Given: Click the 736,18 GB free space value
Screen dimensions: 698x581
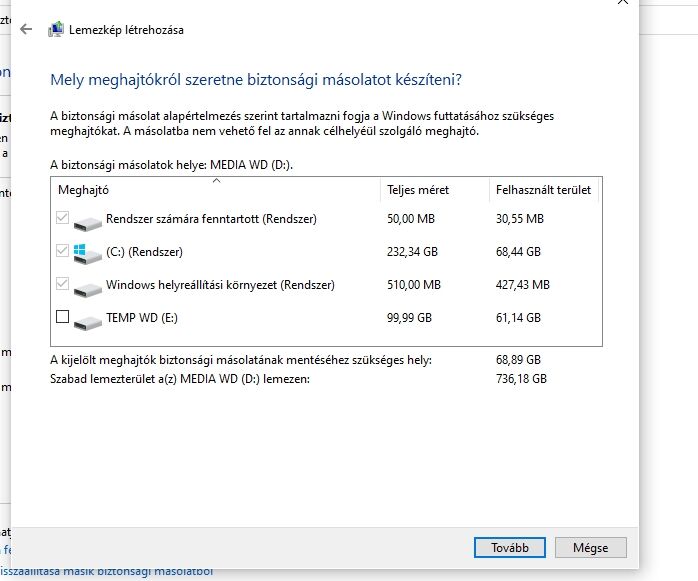Looking at the screenshot, I should click(x=521, y=379).
